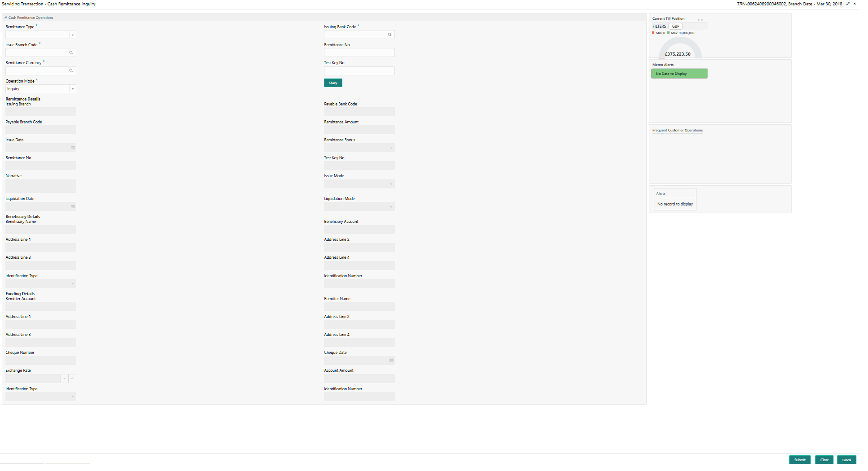Minimize the Cash Remittance Inquiry screen
This screenshot has width=868, height=471.
[848, 4]
